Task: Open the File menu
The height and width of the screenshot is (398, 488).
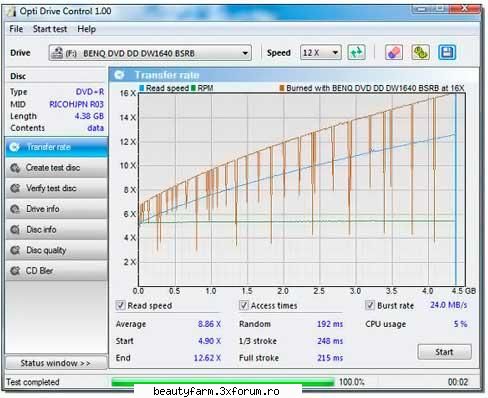Action: (x=16, y=29)
